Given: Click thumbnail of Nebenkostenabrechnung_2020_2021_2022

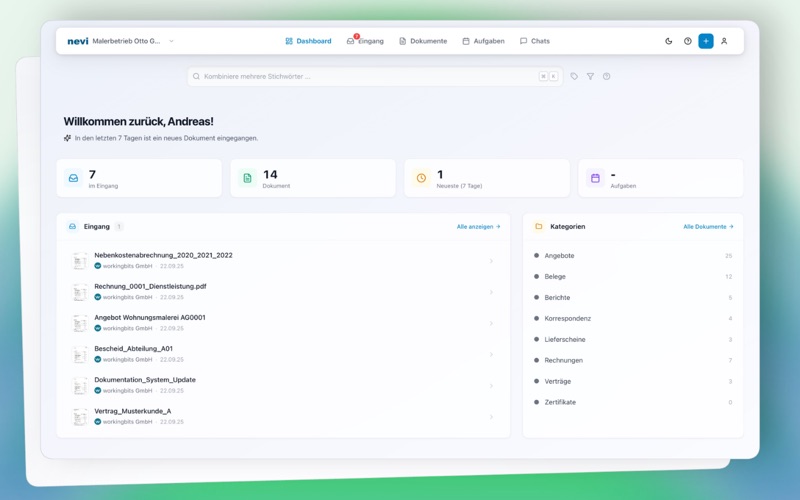Looking at the screenshot, I should (x=80, y=261).
